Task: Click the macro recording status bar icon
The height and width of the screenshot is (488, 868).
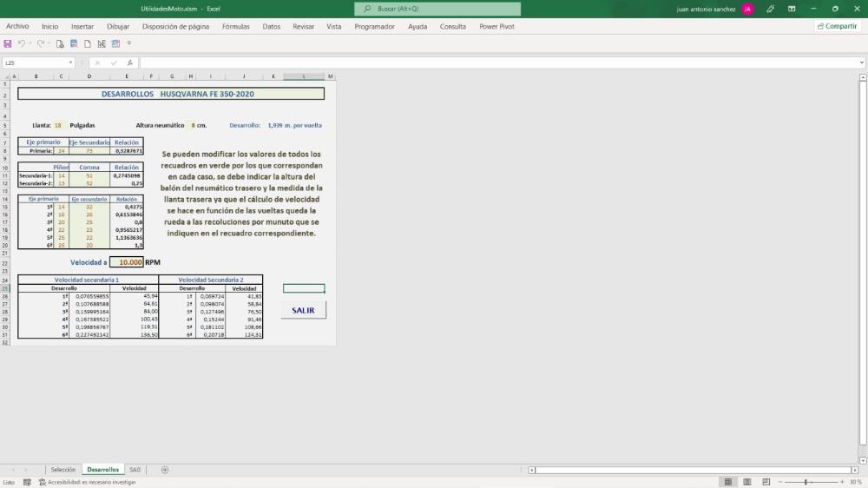Action: coord(27,482)
